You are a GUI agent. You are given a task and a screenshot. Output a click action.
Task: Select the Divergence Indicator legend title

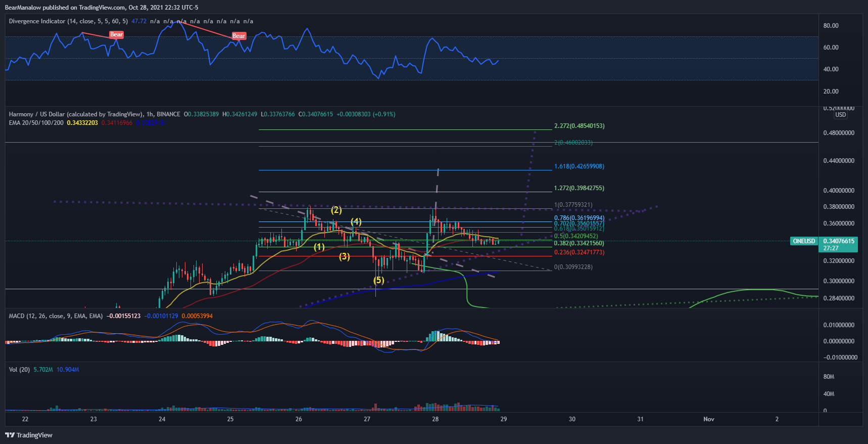pos(68,21)
